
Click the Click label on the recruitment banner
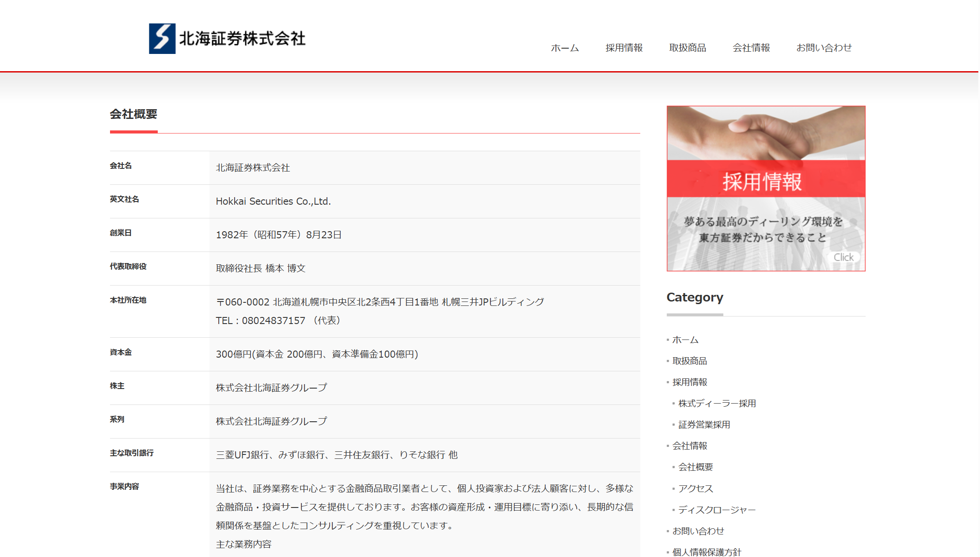(843, 257)
